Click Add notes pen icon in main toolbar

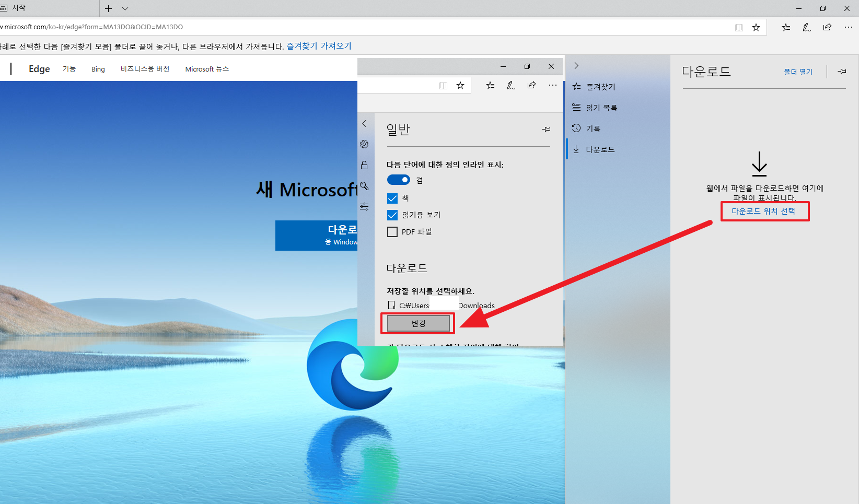807,27
